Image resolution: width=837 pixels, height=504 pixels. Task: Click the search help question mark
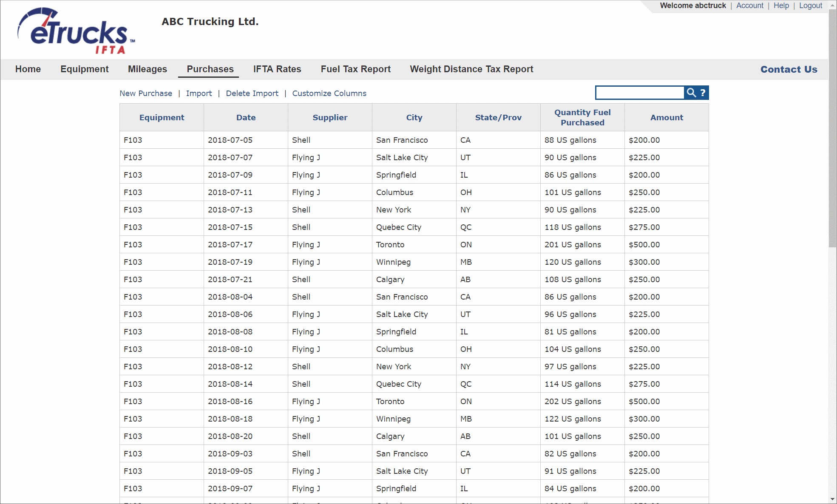pos(703,93)
